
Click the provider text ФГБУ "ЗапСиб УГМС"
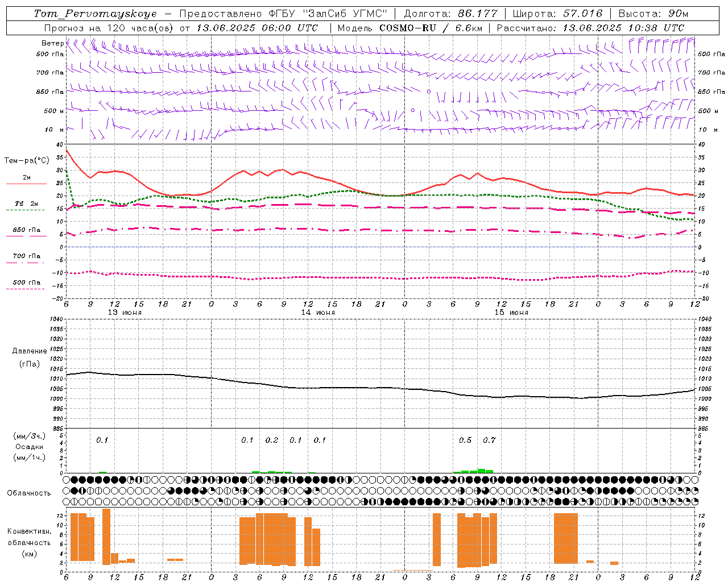328,14
